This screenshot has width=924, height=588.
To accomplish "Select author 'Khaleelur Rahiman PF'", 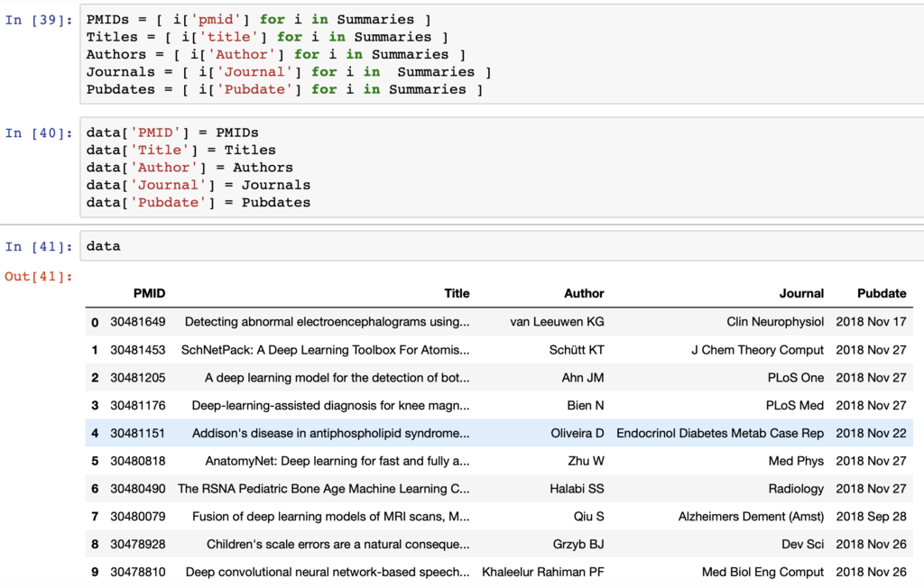I will 542,572.
